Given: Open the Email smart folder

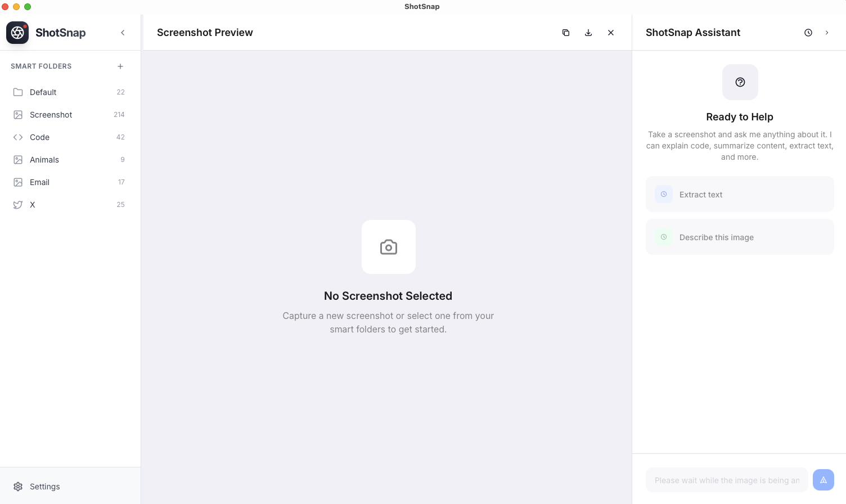Looking at the screenshot, I should pyautogui.click(x=40, y=182).
